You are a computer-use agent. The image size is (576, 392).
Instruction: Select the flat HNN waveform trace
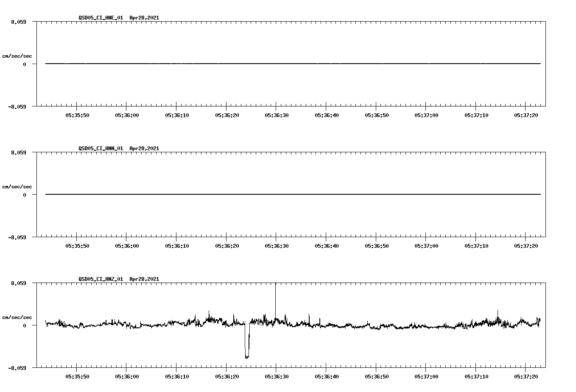click(254, 194)
